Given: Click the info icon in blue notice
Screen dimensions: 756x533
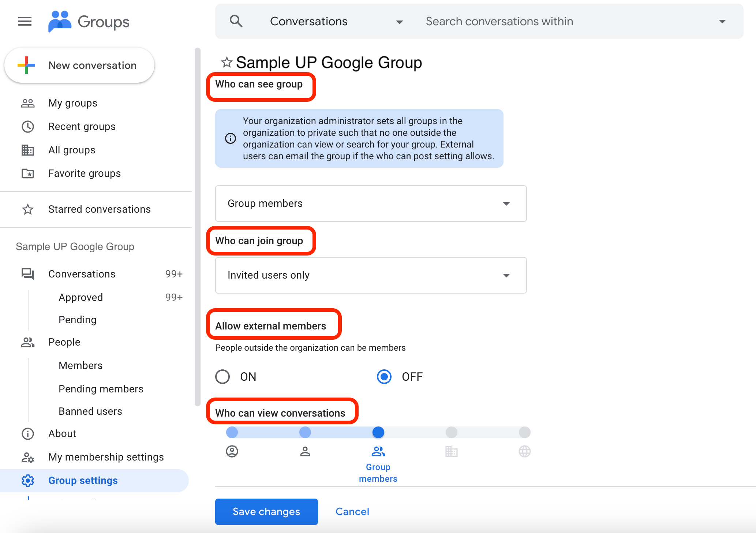Looking at the screenshot, I should (231, 138).
